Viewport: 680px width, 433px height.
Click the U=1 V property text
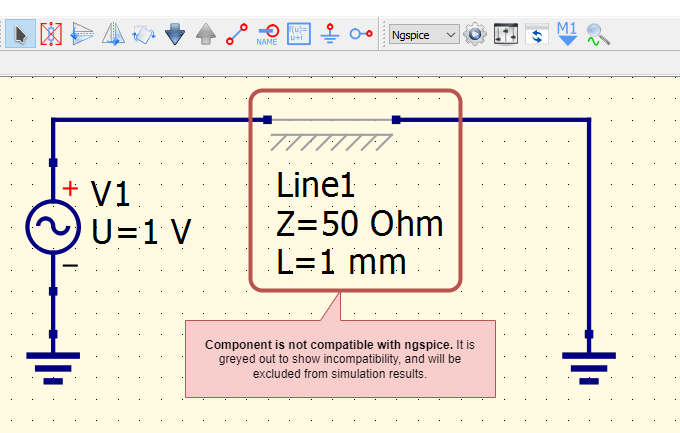point(141,231)
